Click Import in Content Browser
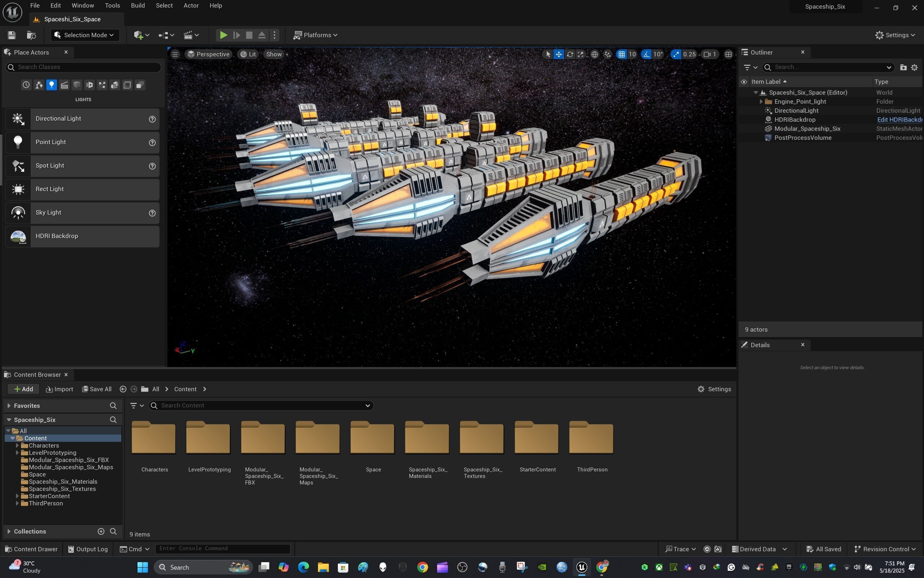This screenshot has height=578, width=924. tap(59, 389)
